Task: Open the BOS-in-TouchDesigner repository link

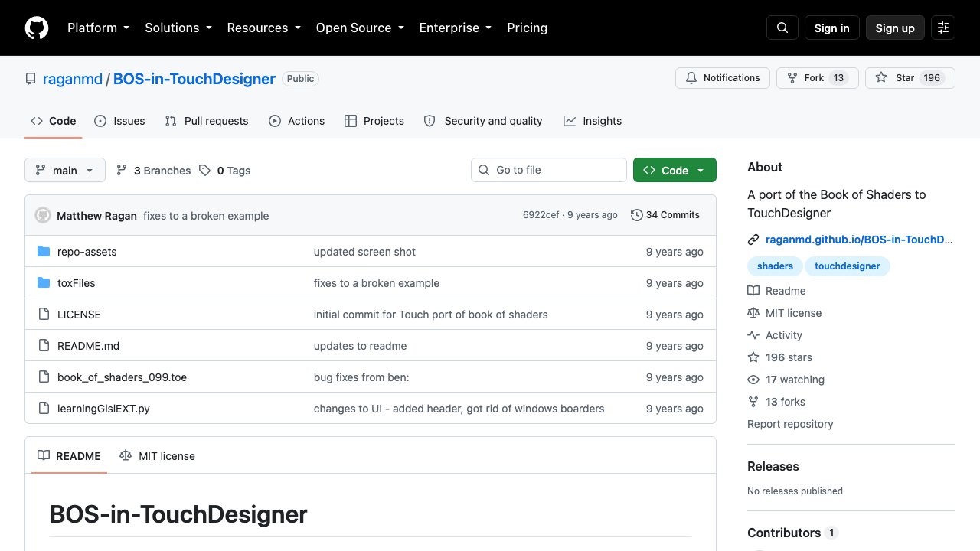Action: (x=194, y=79)
